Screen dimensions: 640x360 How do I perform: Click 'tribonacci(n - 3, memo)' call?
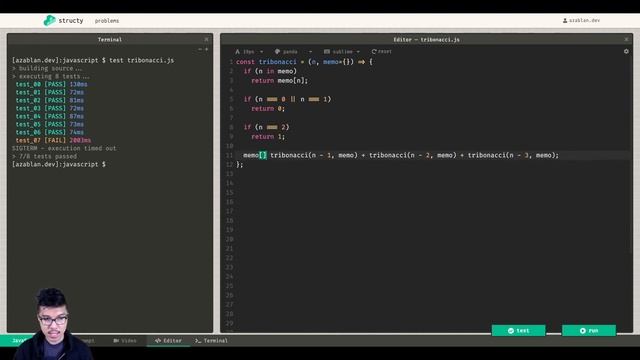[511, 155]
